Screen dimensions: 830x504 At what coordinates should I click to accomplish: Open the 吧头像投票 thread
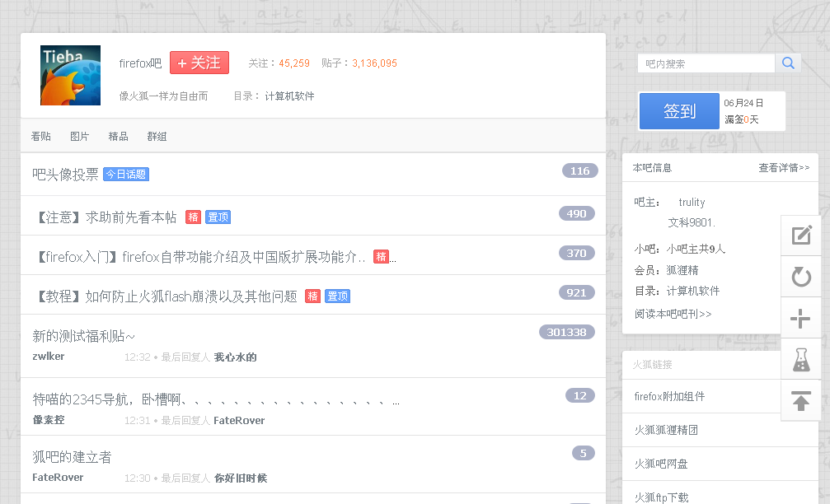point(65,174)
